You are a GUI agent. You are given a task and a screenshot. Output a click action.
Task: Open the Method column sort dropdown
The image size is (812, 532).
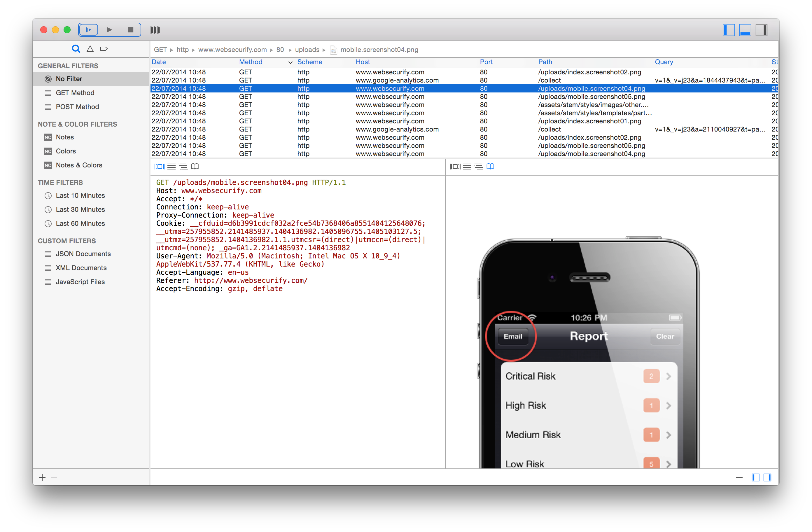pos(290,62)
